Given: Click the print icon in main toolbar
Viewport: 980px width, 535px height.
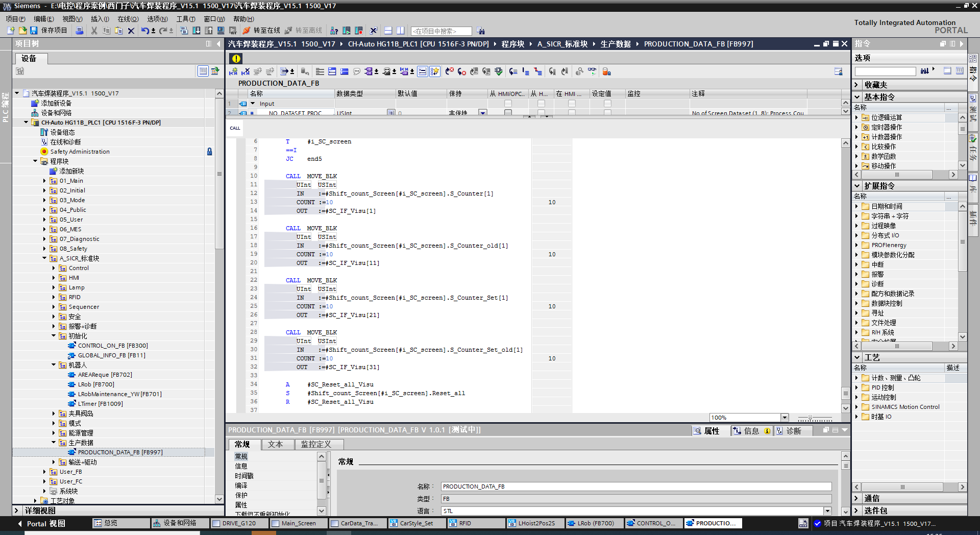Looking at the screenshot, I should coord(80,31).
